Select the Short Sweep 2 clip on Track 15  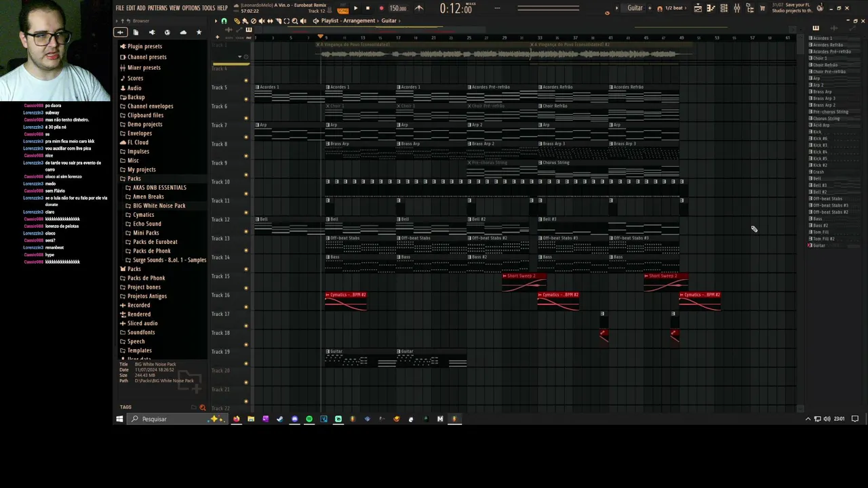tap(524, 282)
